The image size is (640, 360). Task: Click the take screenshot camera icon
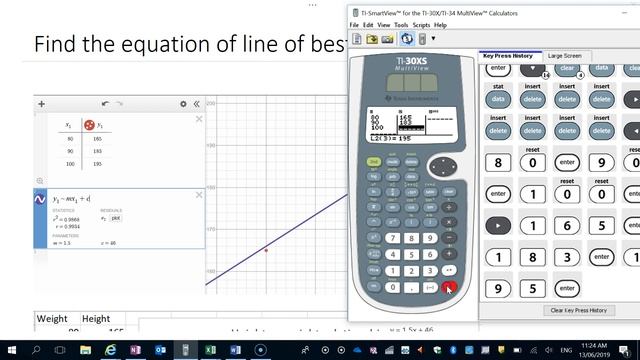pos(387,39)
